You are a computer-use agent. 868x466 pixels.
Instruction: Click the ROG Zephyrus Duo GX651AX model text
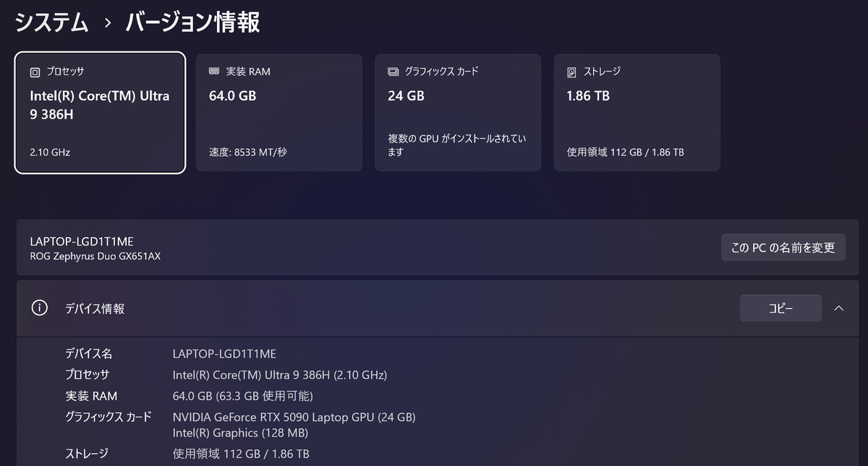pyautogui.click(x=95, y=255)
